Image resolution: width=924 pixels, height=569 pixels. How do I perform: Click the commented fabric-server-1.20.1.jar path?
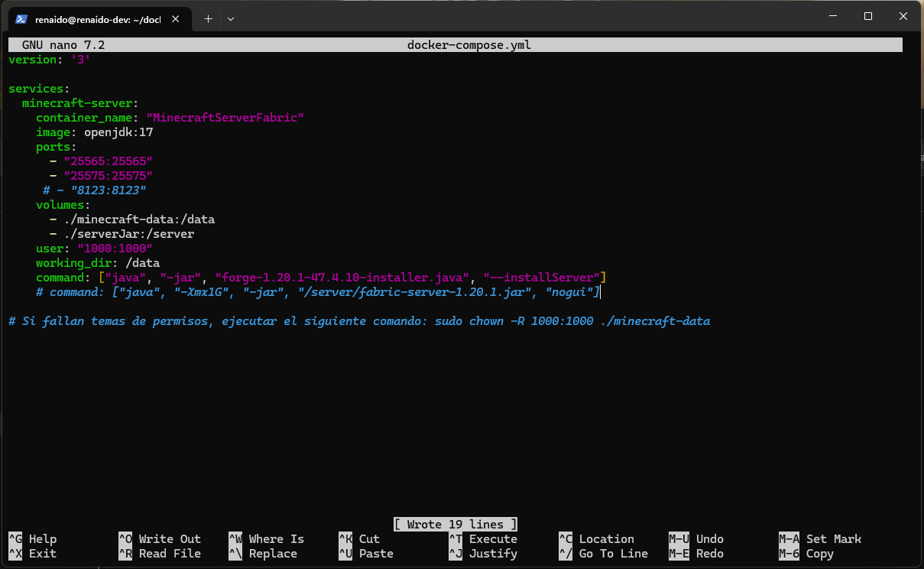coord(415,292)
